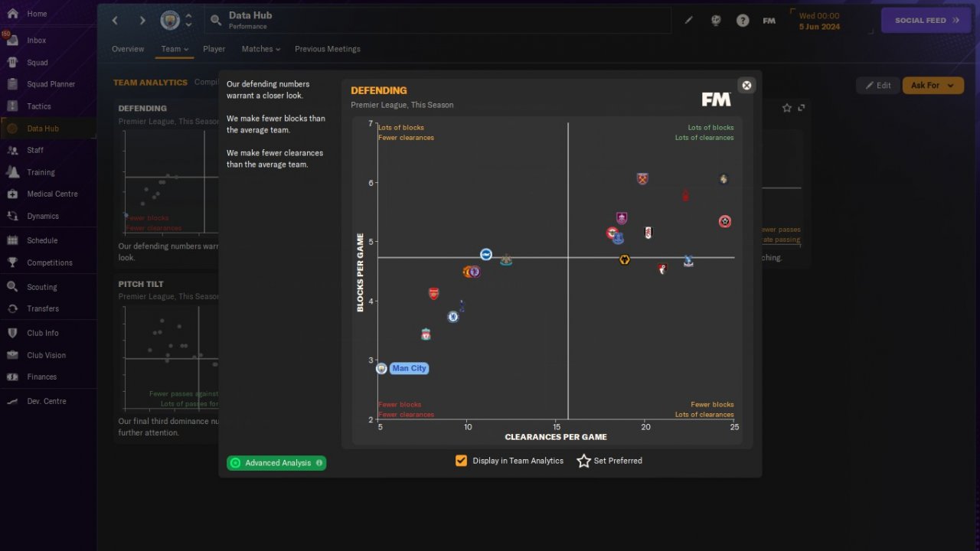The height and width of the screenshot is (551, 980).
Task: Open Club Info in the sidebar
Action: [x=43, y=333]
